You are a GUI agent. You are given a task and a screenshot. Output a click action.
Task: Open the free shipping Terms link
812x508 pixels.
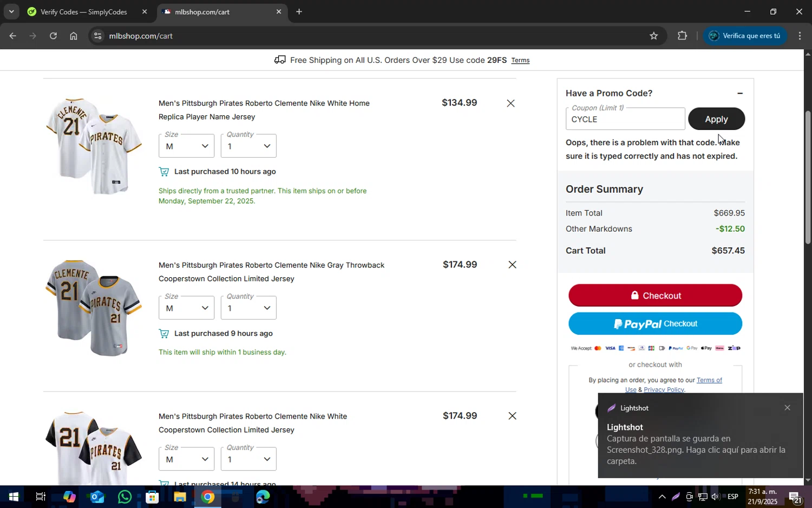[x=520, y=61]
